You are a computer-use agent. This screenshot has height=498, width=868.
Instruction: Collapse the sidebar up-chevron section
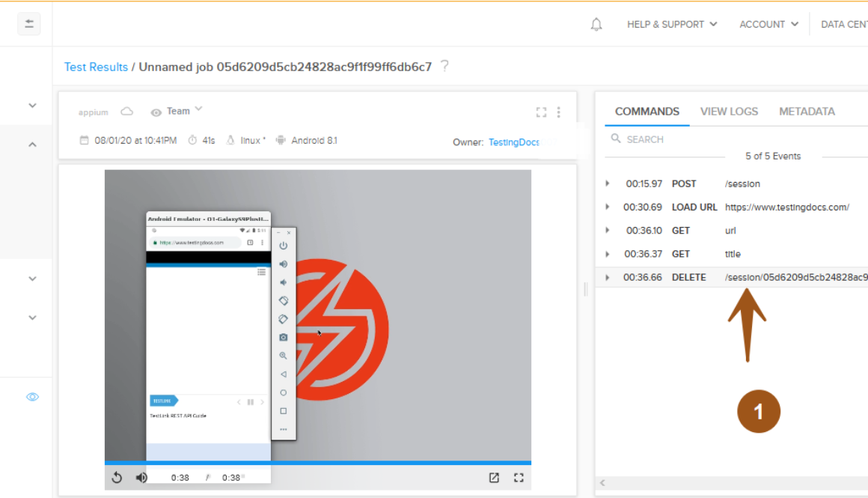point(33,145)
